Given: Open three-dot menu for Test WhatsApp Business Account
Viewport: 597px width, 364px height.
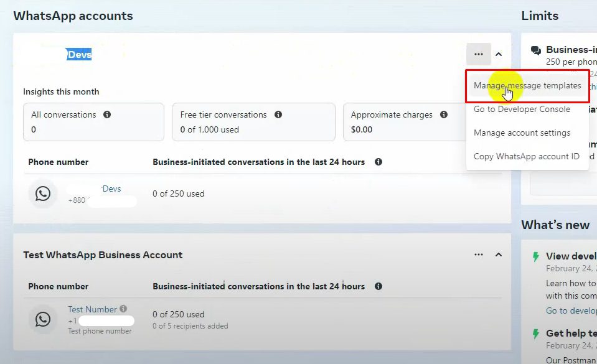Looking at the screenshot, I should [478, 255].
